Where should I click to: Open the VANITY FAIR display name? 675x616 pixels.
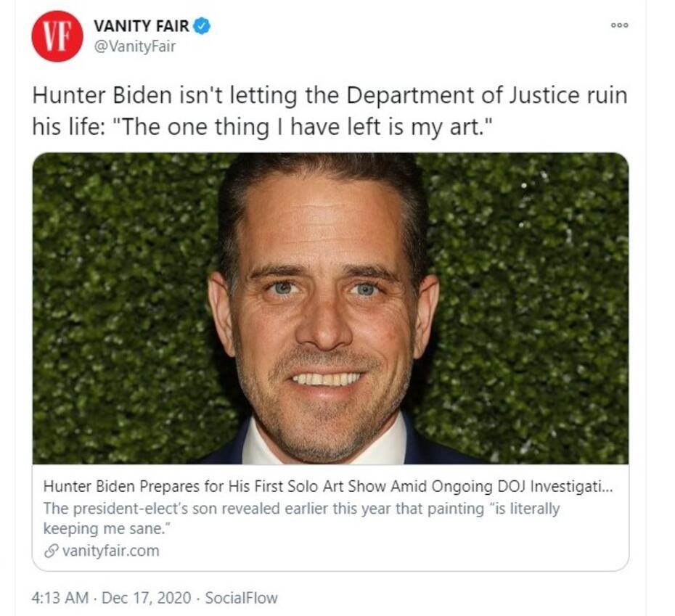tap(141, 27)
